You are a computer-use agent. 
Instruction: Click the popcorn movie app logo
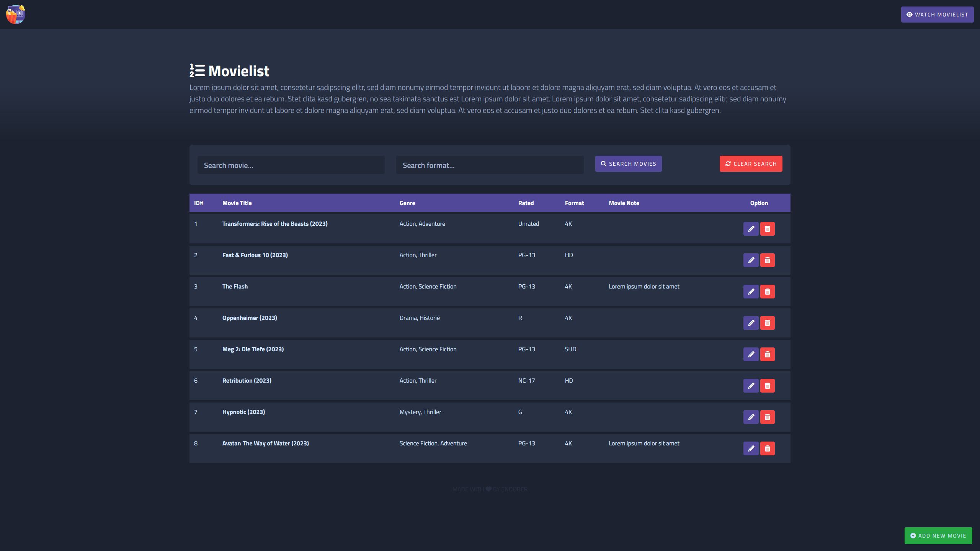coord(15,15)
